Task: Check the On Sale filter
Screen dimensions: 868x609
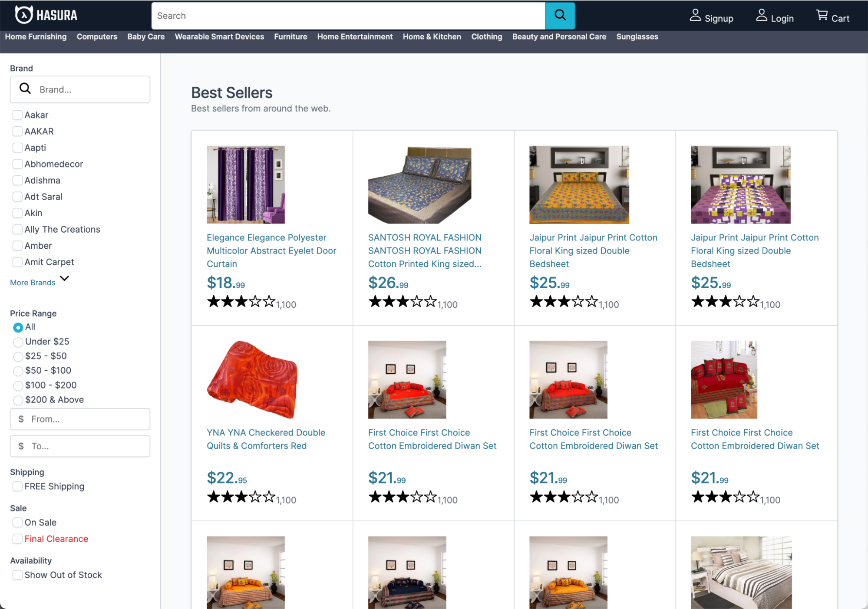Action: (x=17, y=522)
